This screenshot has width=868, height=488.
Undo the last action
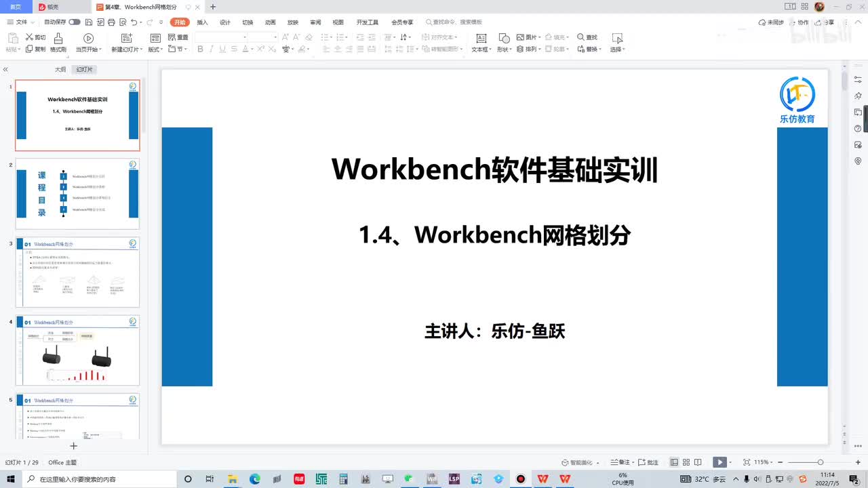tap(133, 22)
